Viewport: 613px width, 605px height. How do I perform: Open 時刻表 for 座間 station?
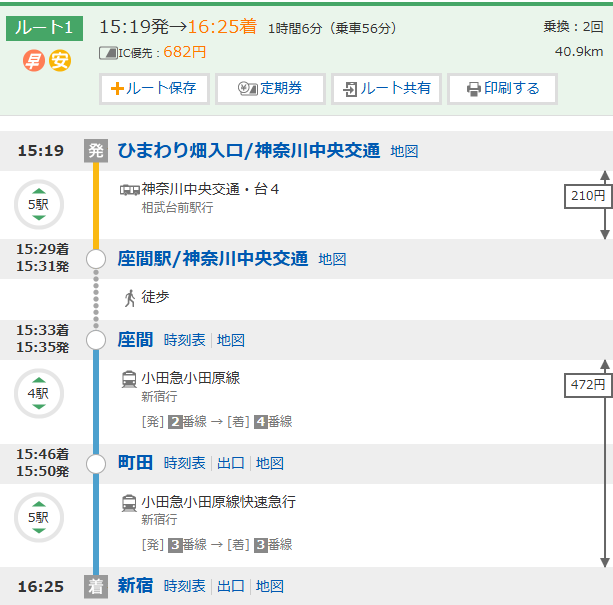[x=185, y=340]
